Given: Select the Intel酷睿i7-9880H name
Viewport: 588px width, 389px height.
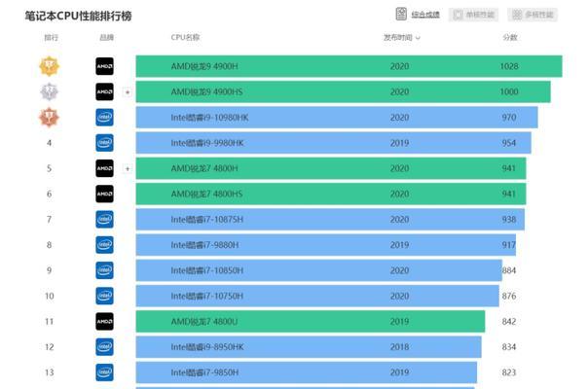Looking at the screenshot, I should pos(204,245).
